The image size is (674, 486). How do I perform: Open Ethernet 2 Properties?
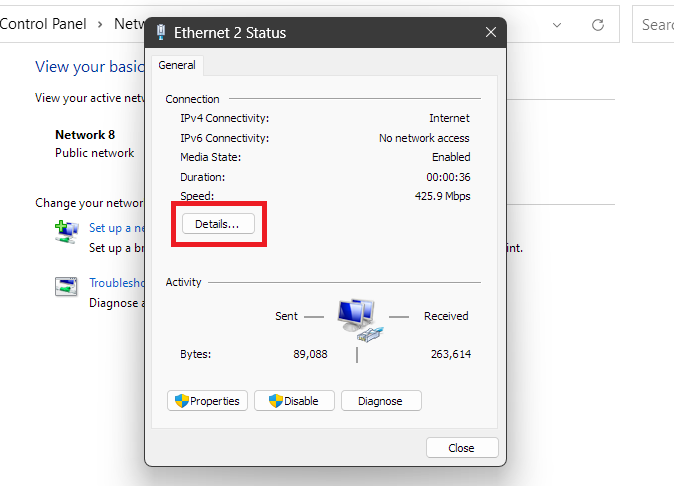208,401
